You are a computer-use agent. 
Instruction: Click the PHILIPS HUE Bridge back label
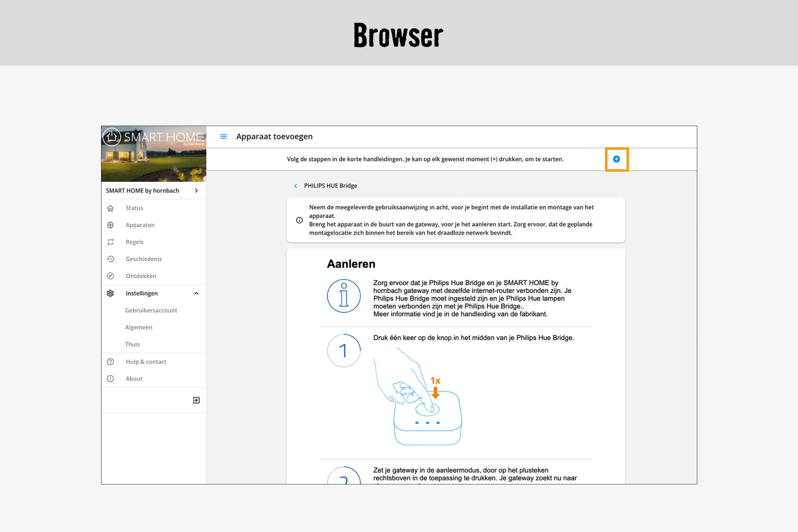coord(331,186)
